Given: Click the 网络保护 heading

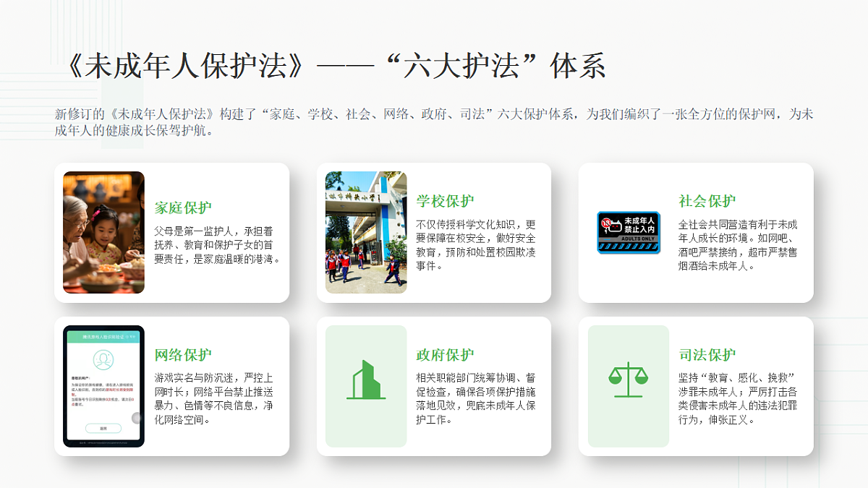Looking at the screenshot, I should 183,355.
